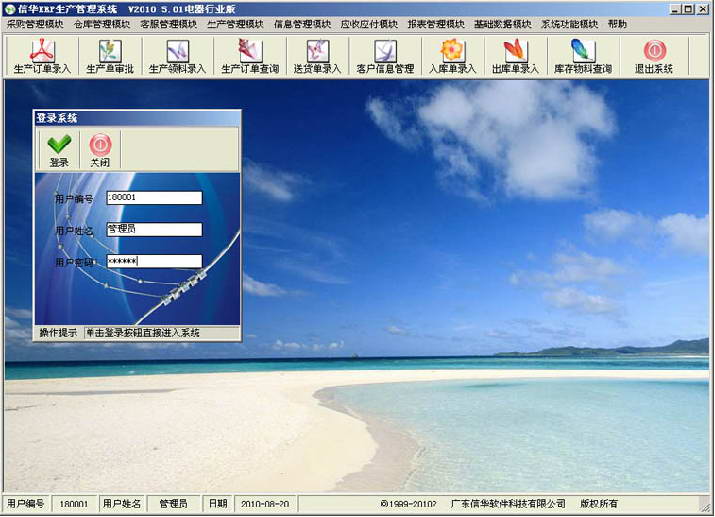The image size is (715, 517).
Task: Launch the 生产领料录入 toolbar icon
Action: pyautogui.click(x=177, y=57)
